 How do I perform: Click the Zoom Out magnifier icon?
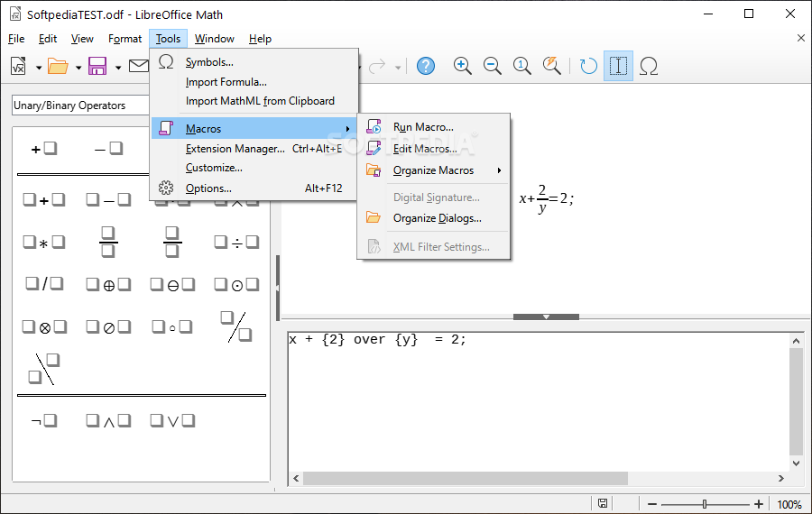(492, 66)
